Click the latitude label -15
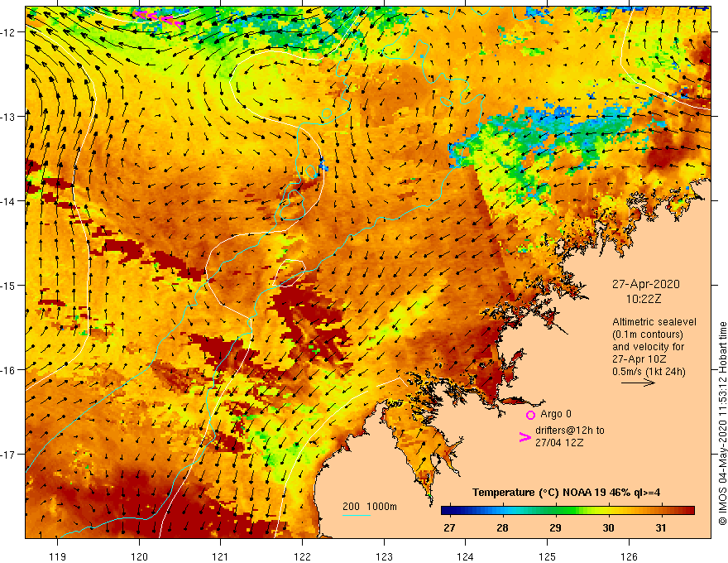This screenshot has height=563, width=728. pyautogui.click(x=8, y=285)
